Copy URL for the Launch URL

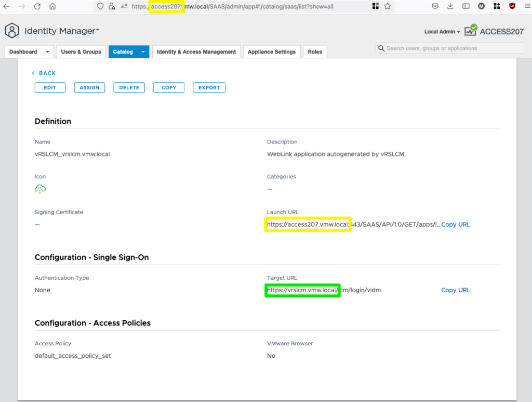(x=455, y=225)
